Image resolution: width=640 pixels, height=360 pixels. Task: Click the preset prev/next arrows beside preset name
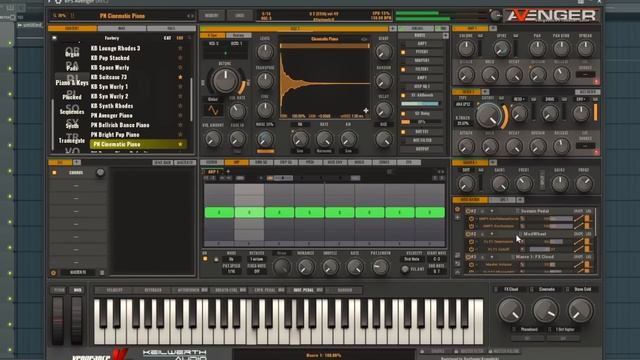[190, 16]
